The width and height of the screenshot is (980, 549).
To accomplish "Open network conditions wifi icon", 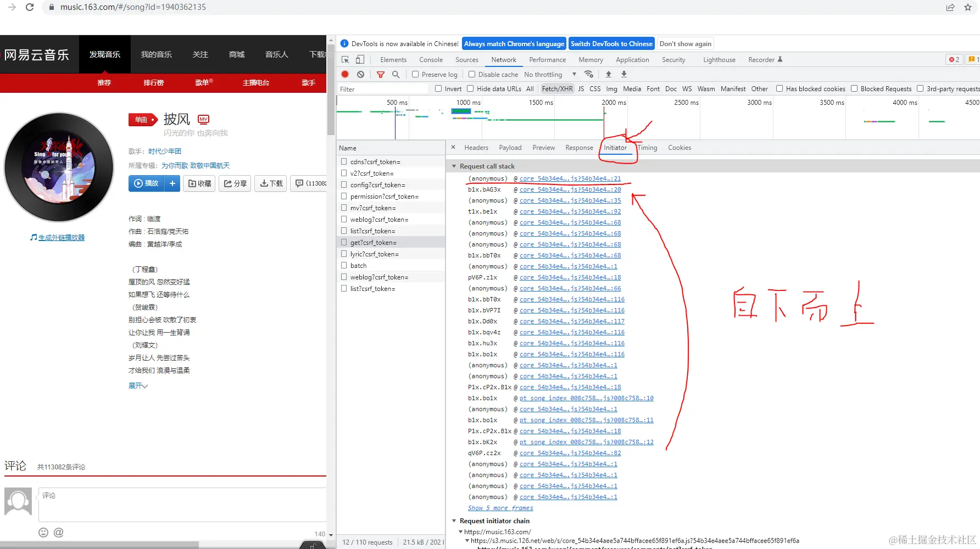I will point(589,74).
